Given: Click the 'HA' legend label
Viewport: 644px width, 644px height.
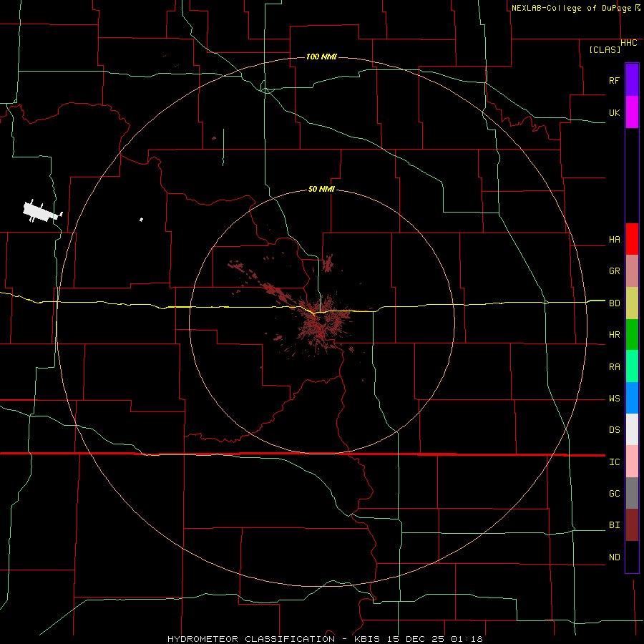Looking at the screenshot, I should coord(614,240).
